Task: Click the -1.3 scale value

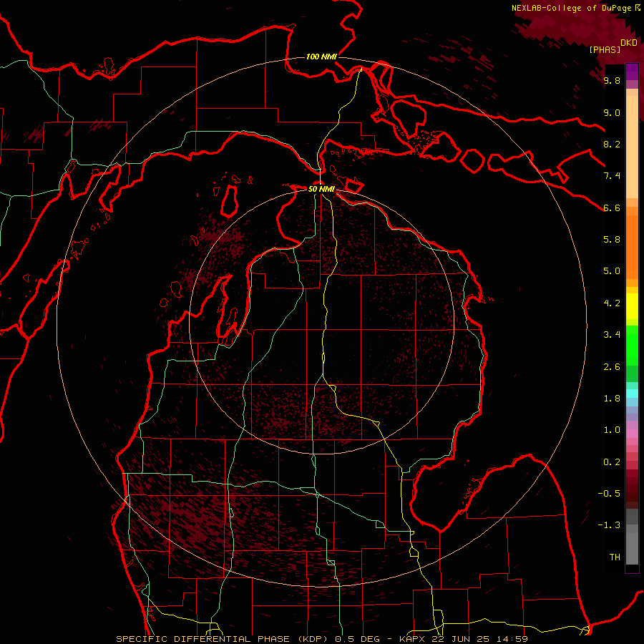Action: [x=609, y=525]
